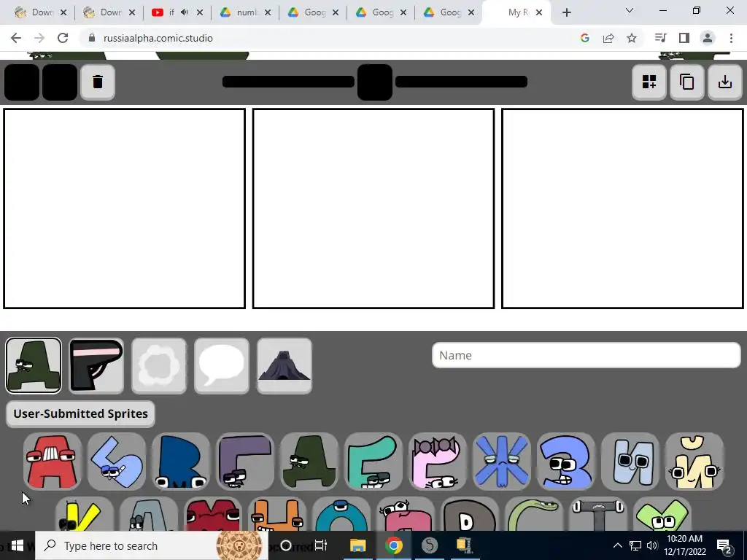This screenshot has height=560, width=747.
Task: Pick the gray Л sprite
Action: point(149,514)
